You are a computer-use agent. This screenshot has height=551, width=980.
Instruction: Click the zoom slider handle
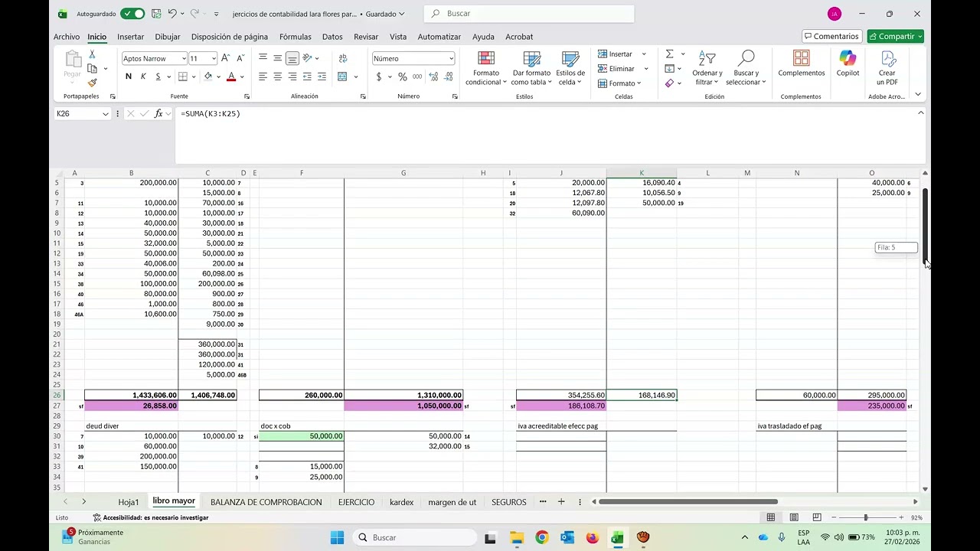click(x=866, y=517)
